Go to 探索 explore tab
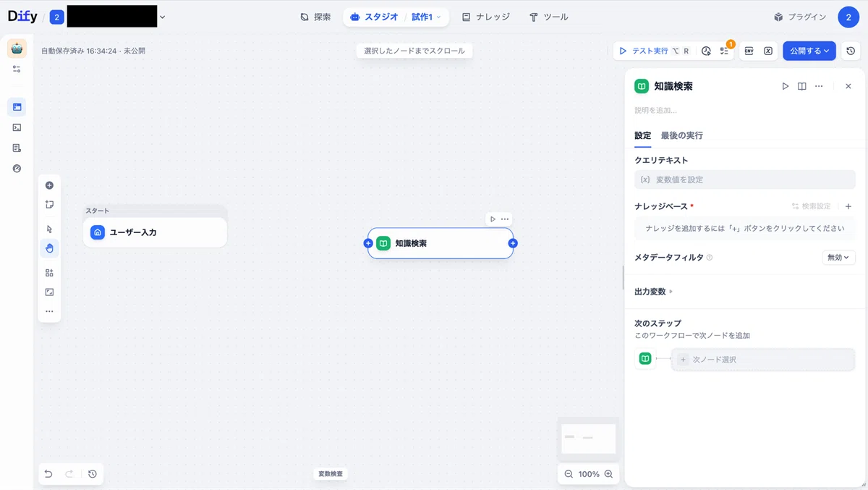868x490 pixels. click(315, 17)
